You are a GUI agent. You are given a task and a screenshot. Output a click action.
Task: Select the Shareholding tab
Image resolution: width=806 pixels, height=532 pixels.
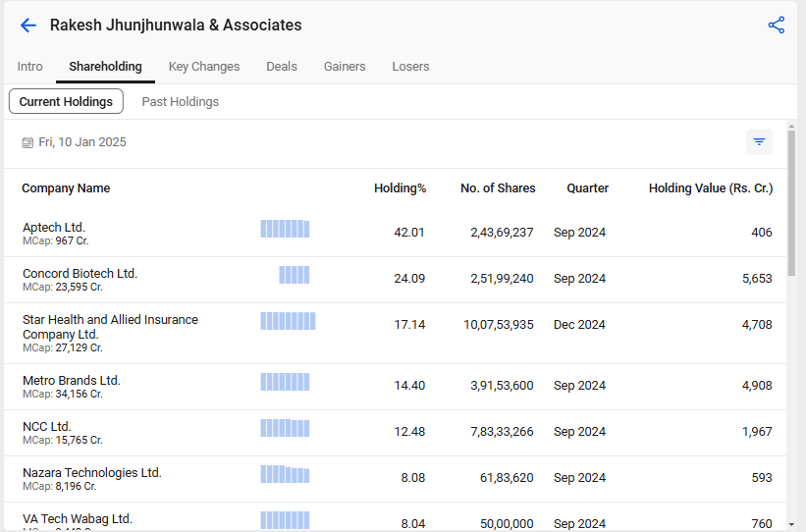tap(105, 67)
